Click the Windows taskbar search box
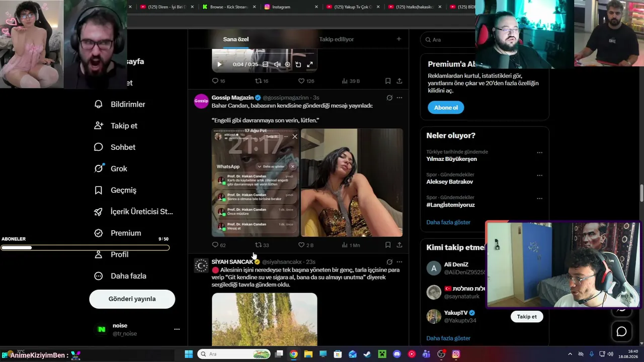The height and width of the screenshot is (362, 644). (234, 354)
